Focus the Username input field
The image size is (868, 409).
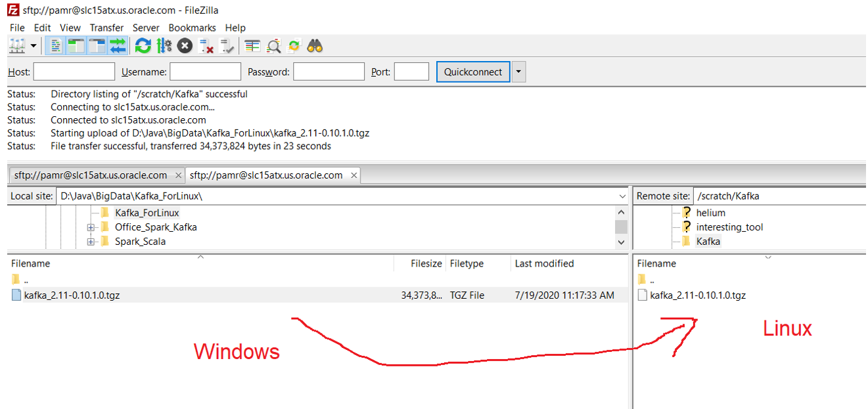coord(206,72)
